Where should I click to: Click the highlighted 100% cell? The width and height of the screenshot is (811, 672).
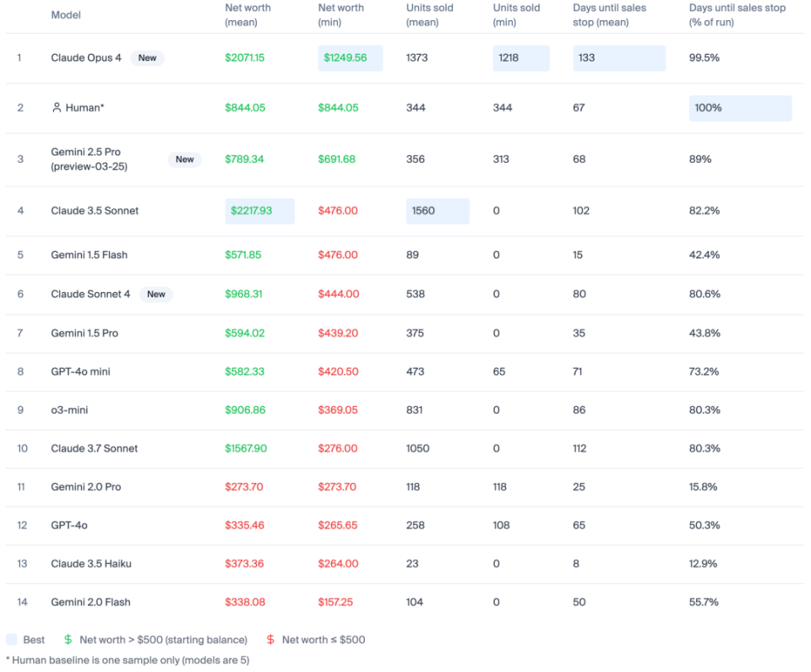tap(740, 108)
